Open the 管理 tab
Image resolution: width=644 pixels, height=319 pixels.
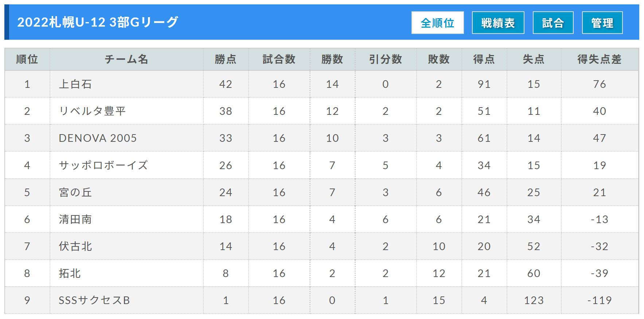602,23
